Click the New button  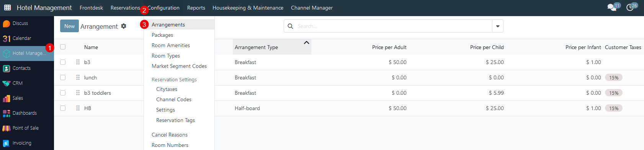tap(69, 26)
